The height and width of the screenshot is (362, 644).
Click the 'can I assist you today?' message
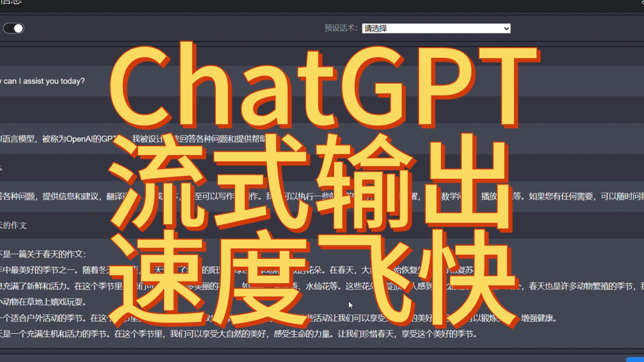pos(44,81)
